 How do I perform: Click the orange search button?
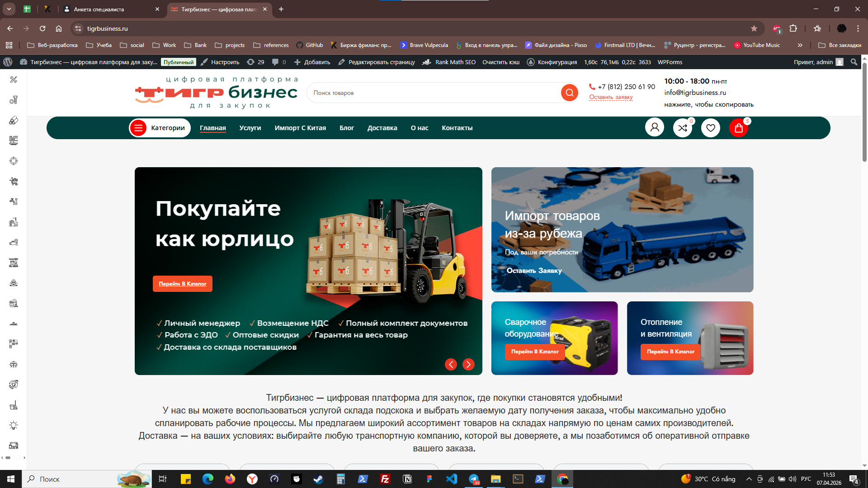(x=570, y=93)
